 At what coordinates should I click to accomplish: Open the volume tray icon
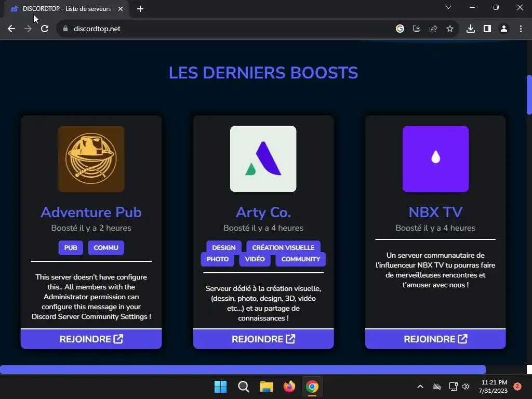465,387
